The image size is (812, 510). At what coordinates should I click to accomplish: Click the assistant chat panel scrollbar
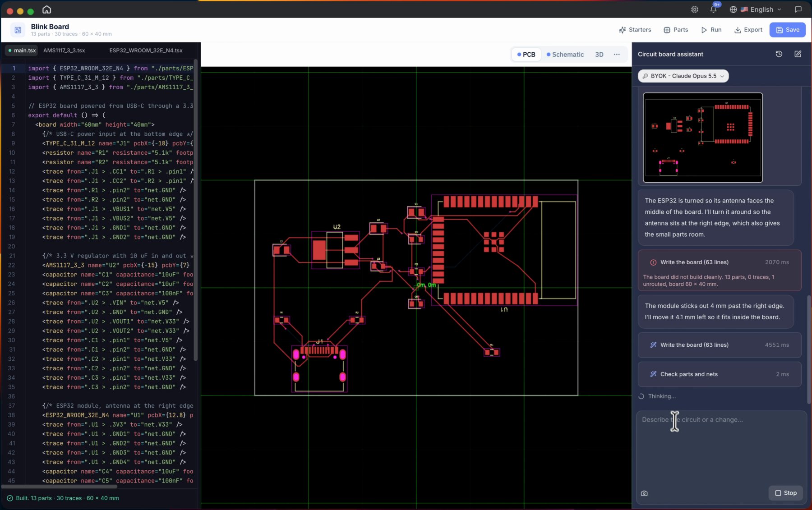click(809, 349)
